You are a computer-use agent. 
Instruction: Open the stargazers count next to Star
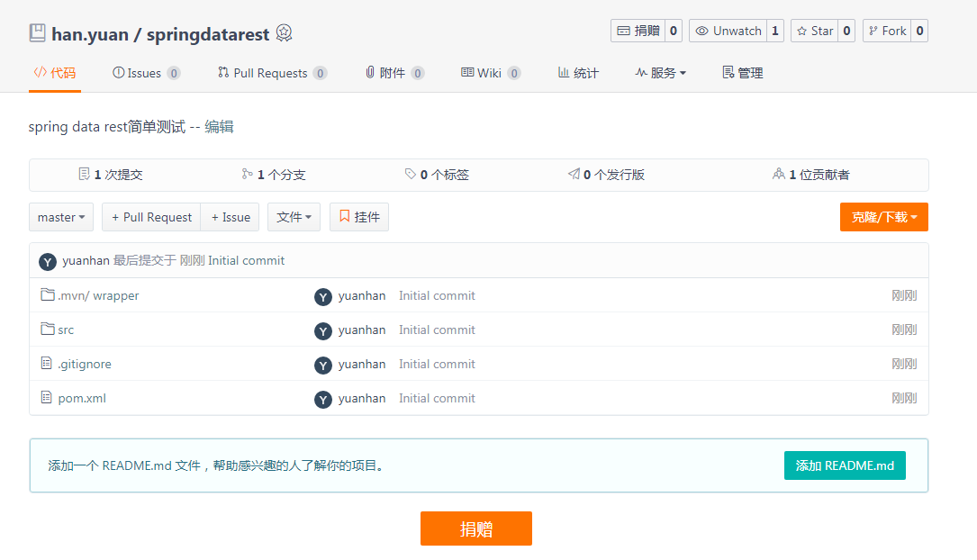pos(846,31)
